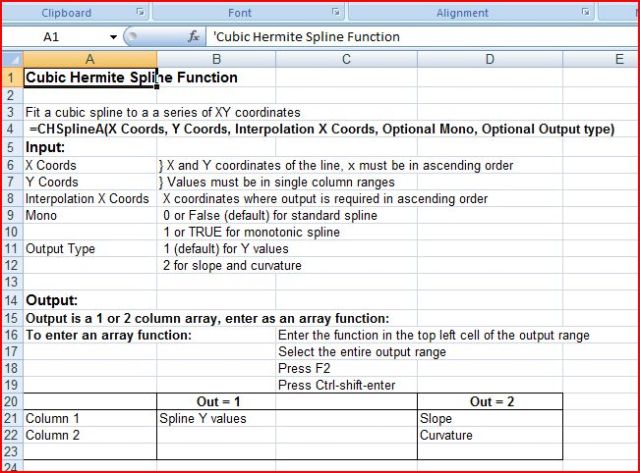
Task: Select the cell containing 'Out = 2'
Action: pyautogui.click(x=489, y=402)
